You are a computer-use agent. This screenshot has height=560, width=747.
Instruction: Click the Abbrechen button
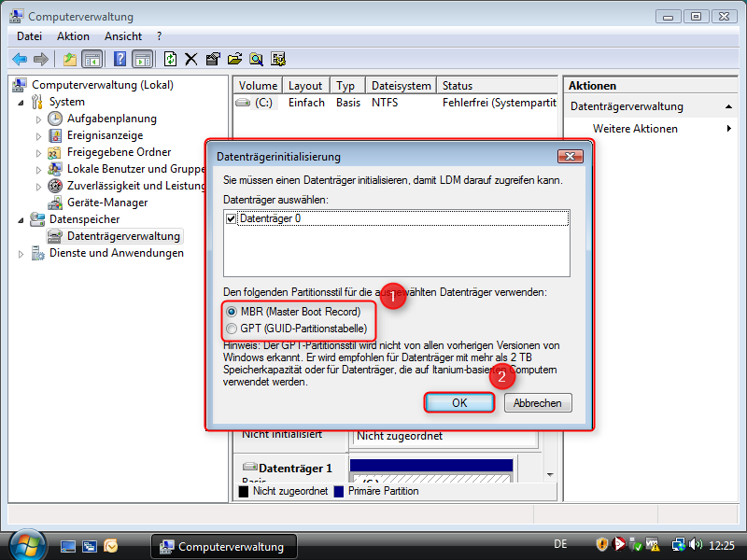click(x=538, y=403)
